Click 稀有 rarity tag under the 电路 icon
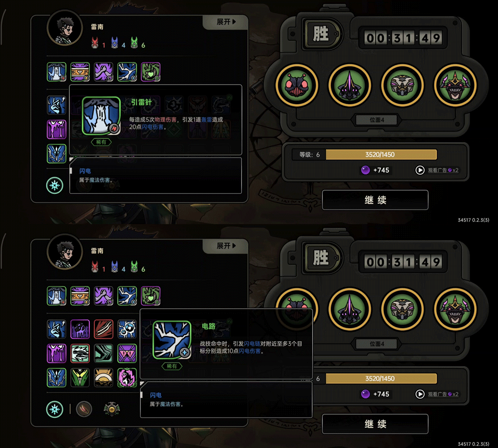This screenshot has height=448, width=498. point(172,366)
